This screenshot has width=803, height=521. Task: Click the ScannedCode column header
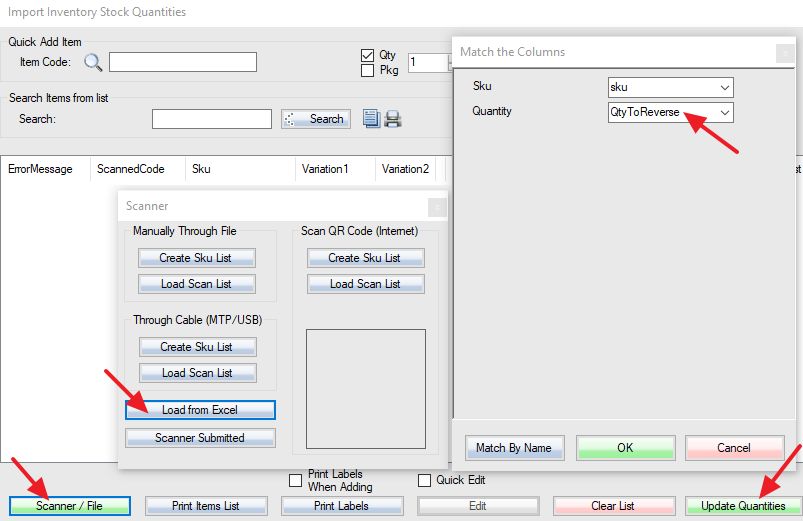(137, 169)
